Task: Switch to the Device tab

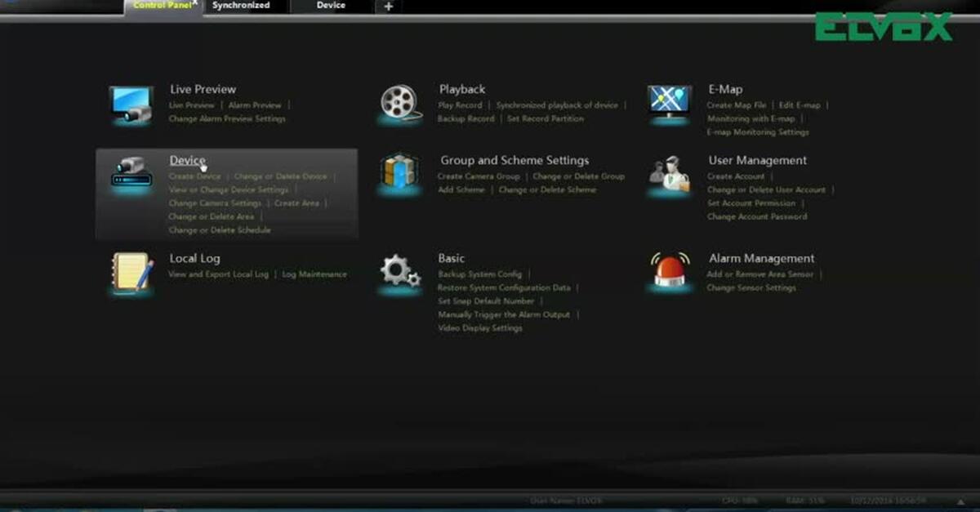Action: (x=331, y=6)
